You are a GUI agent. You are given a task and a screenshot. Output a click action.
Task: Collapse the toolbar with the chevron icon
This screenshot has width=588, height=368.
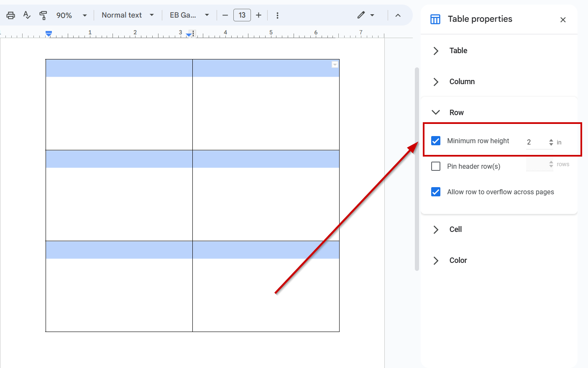coord(397,15)
